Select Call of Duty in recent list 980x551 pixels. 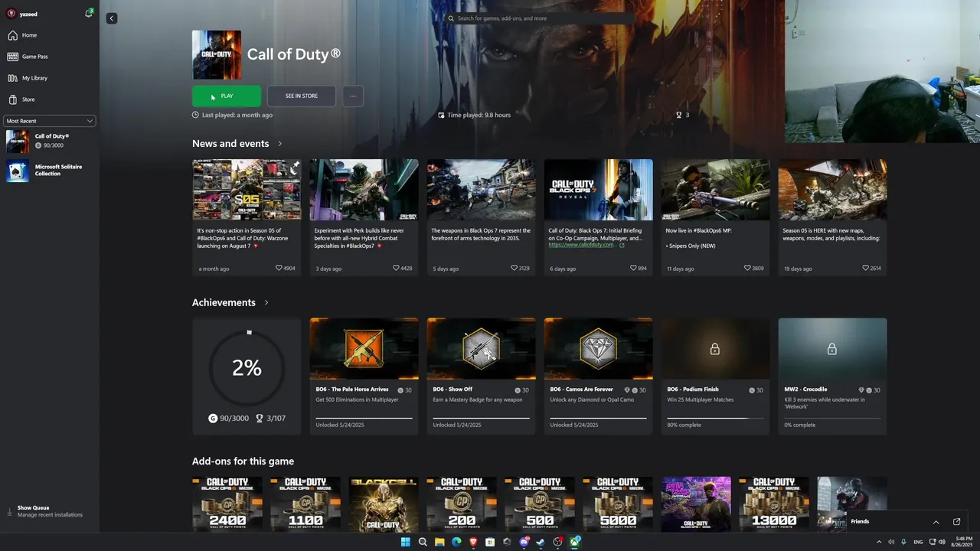(49, 142)
